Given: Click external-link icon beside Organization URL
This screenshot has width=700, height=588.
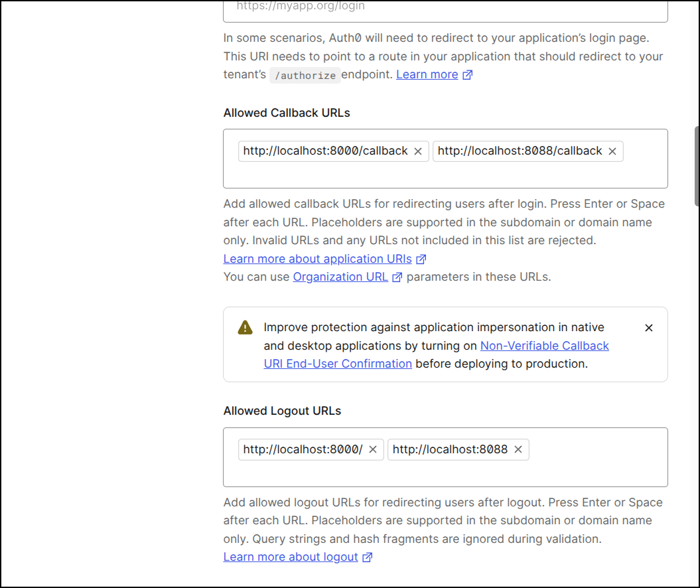Looking at the screenshot, I should 397,277.
